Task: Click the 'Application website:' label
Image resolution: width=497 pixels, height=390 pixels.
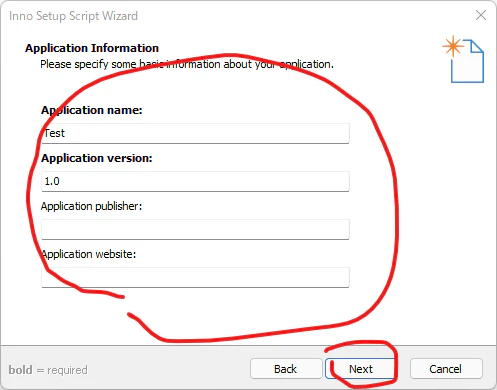Action: click(x=89, y=254)
